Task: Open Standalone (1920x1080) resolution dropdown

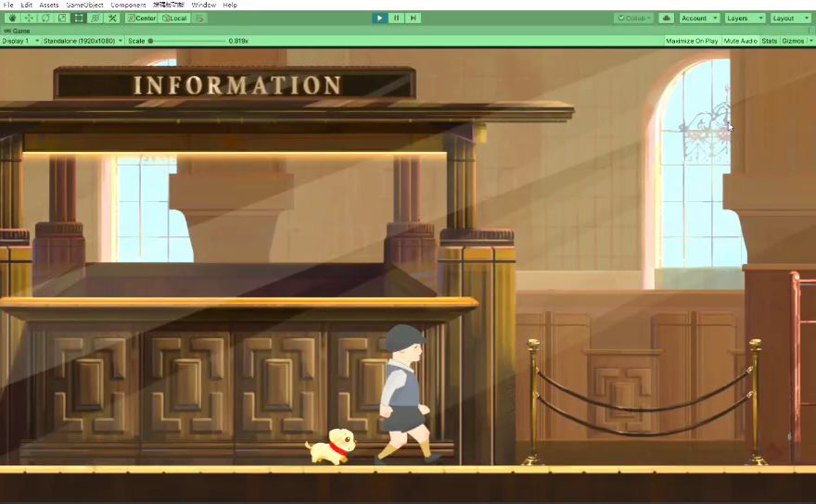Action: [x=83, y=41]
